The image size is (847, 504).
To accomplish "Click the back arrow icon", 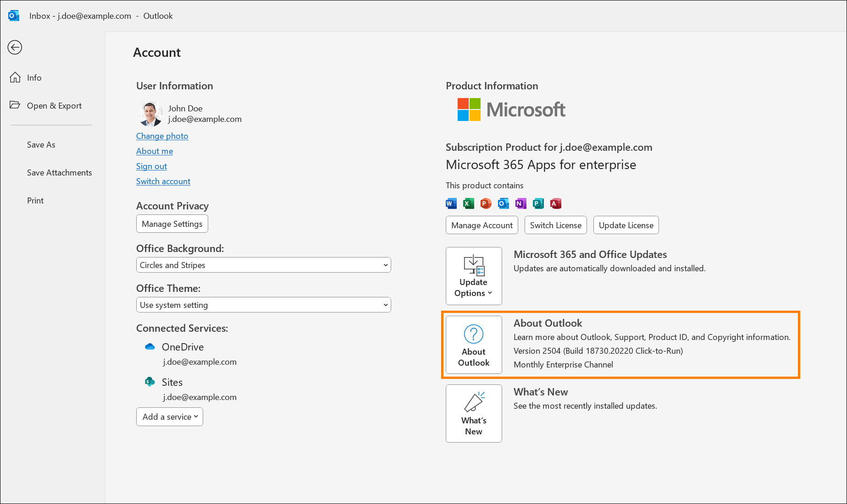I will click(x=15, y=47).
